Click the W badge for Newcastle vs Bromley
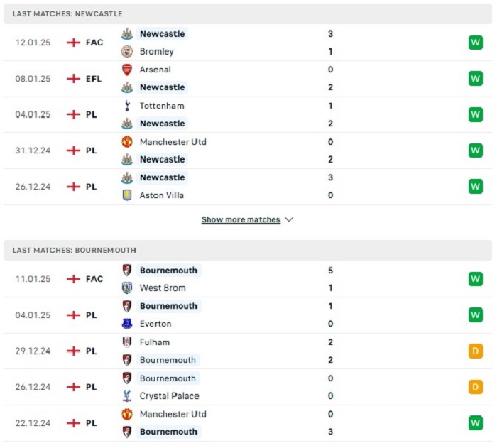 pyautogui.click(x=476, y=43)
